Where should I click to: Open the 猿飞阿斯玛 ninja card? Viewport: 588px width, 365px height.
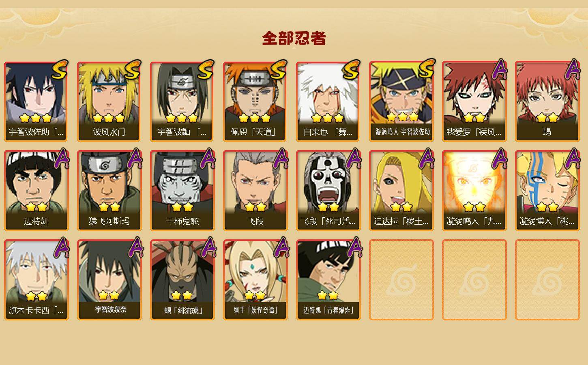[109, 191]
